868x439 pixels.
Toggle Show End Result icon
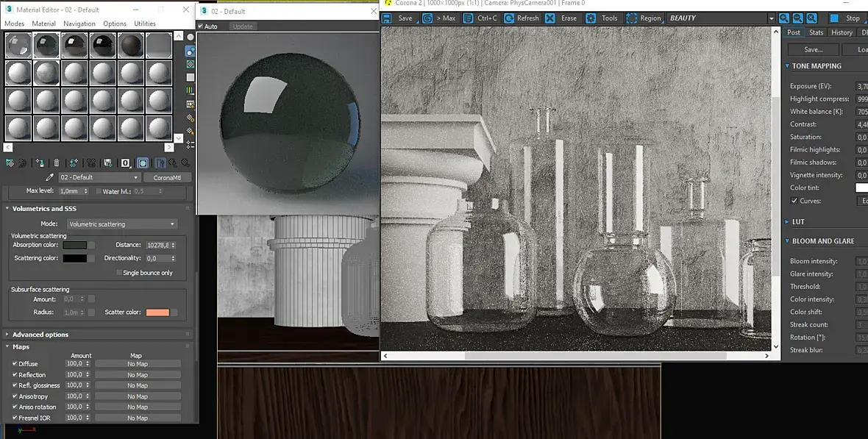pos(160,163)
